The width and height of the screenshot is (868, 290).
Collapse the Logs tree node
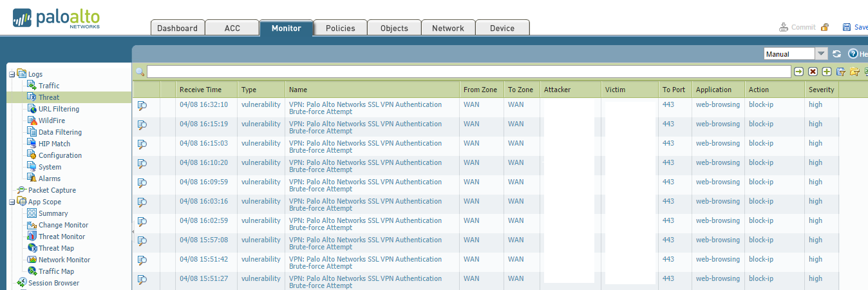tap(12, 74)
